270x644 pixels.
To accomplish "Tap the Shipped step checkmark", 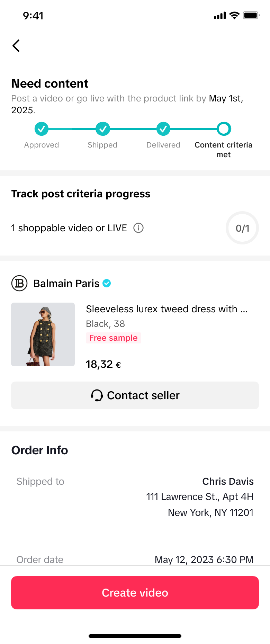I will click(103, 129).
